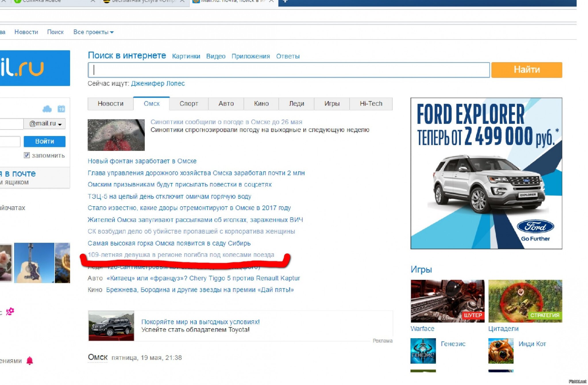Image resolution: width=588 pixels, height=385 pixels.
Task: Open the Омским призывникам news link
Action: [x=180, y=184]
